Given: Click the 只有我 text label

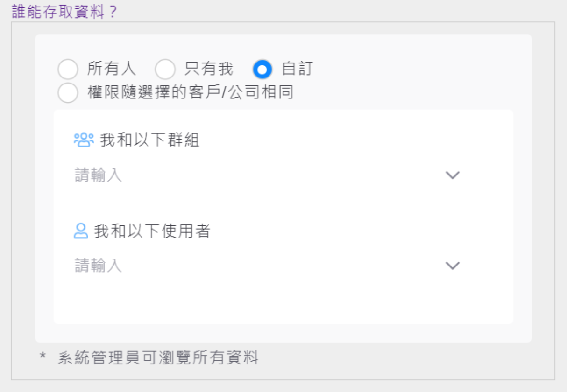Looking at the screenshot, I should click(x=209, y=69).
